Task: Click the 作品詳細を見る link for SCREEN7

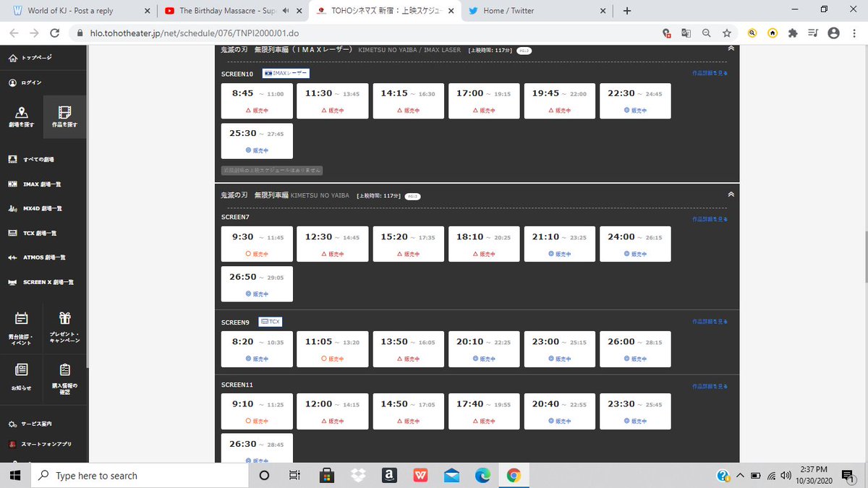Action: click(x=710, y=218)
